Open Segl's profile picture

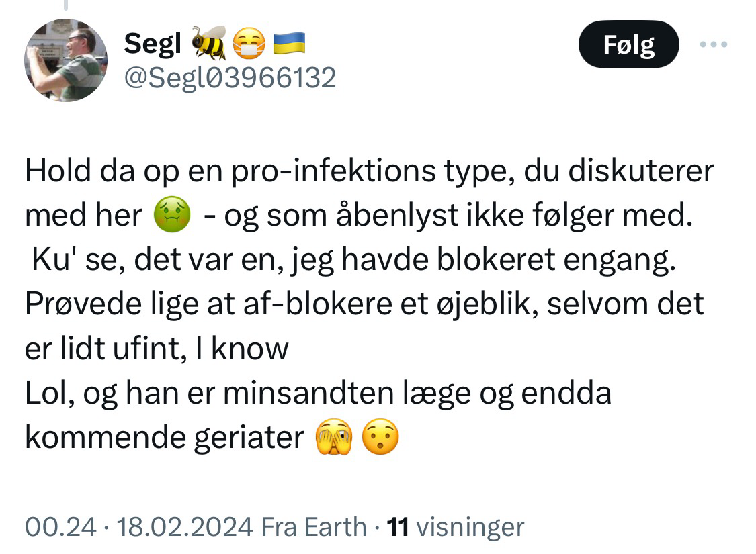tap(66, 60)
